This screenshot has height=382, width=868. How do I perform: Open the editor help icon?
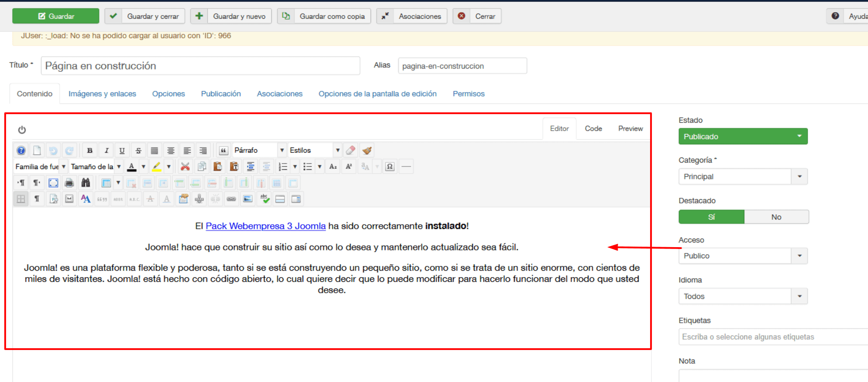point(21,150)
